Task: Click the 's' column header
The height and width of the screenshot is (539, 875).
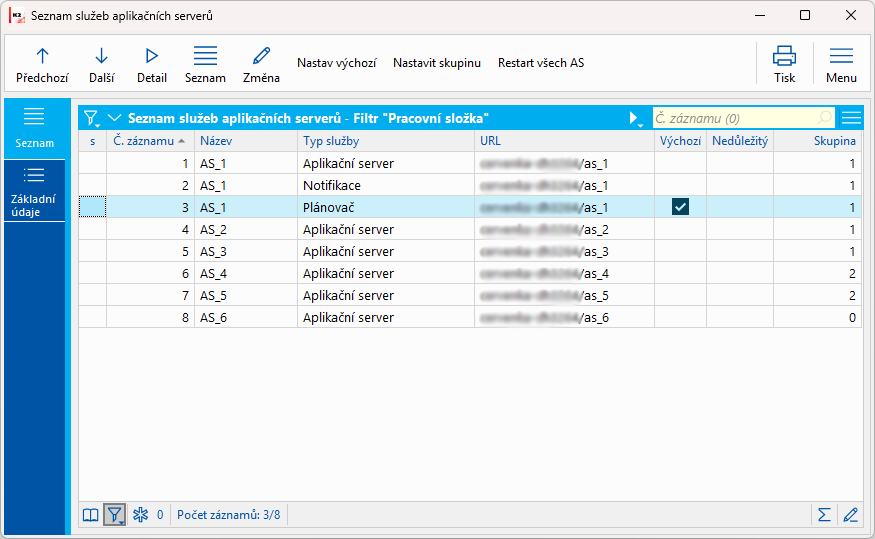Action: [x=93, y=141]
